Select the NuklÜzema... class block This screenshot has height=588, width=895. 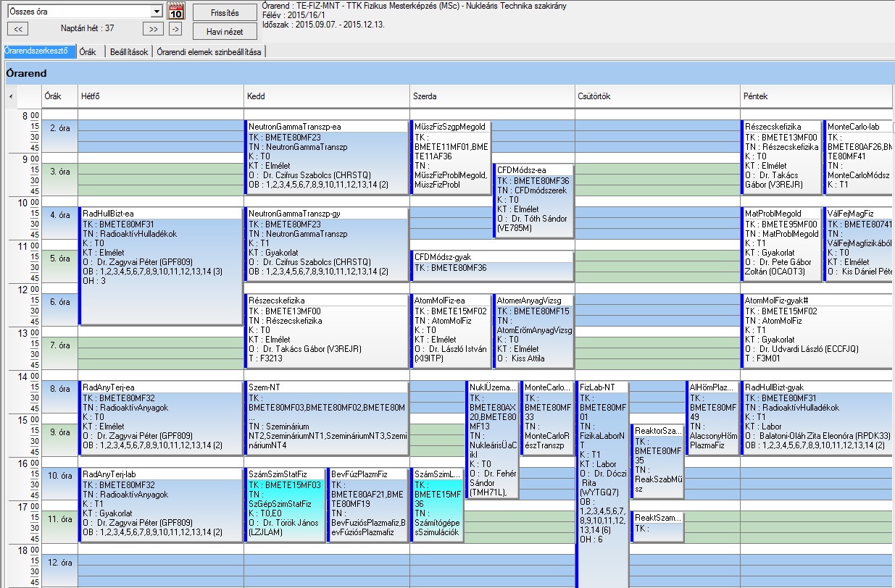[x=493, y=440]
